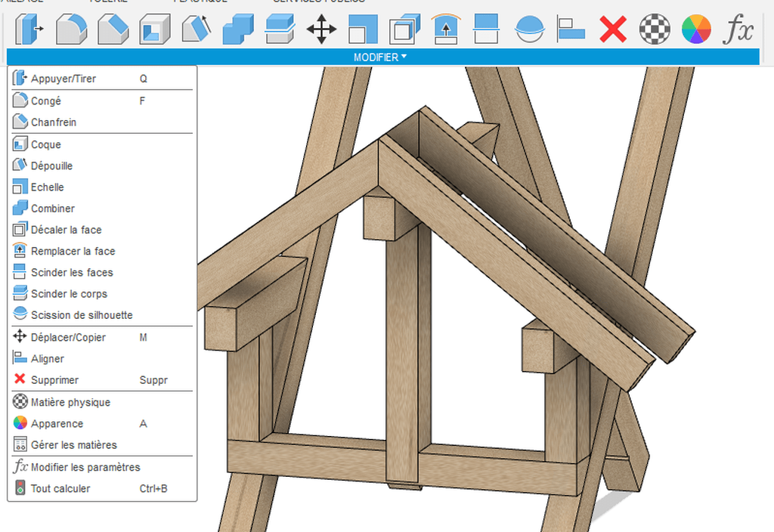Select the Chanfrein (chamfer) toolbar icon

113,29
